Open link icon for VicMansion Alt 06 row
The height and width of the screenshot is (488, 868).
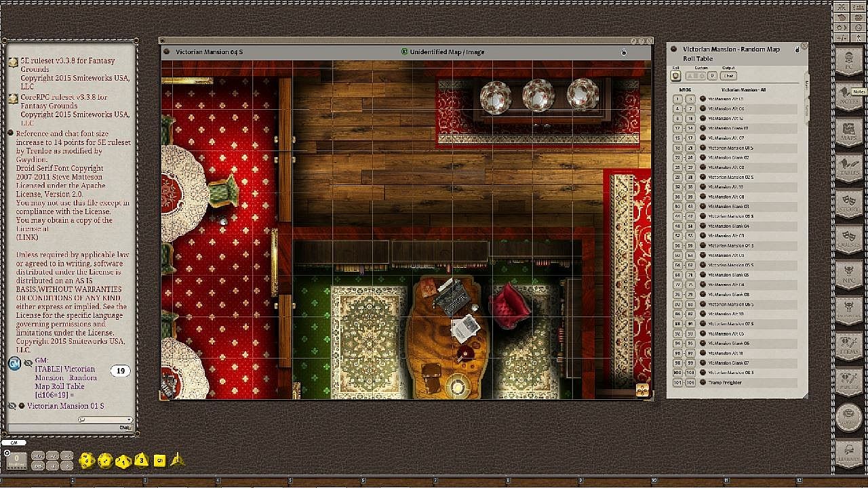(703, 108)
